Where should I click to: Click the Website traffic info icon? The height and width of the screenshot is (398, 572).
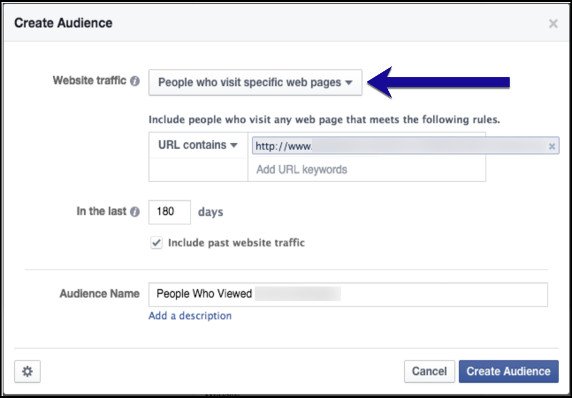135,81
